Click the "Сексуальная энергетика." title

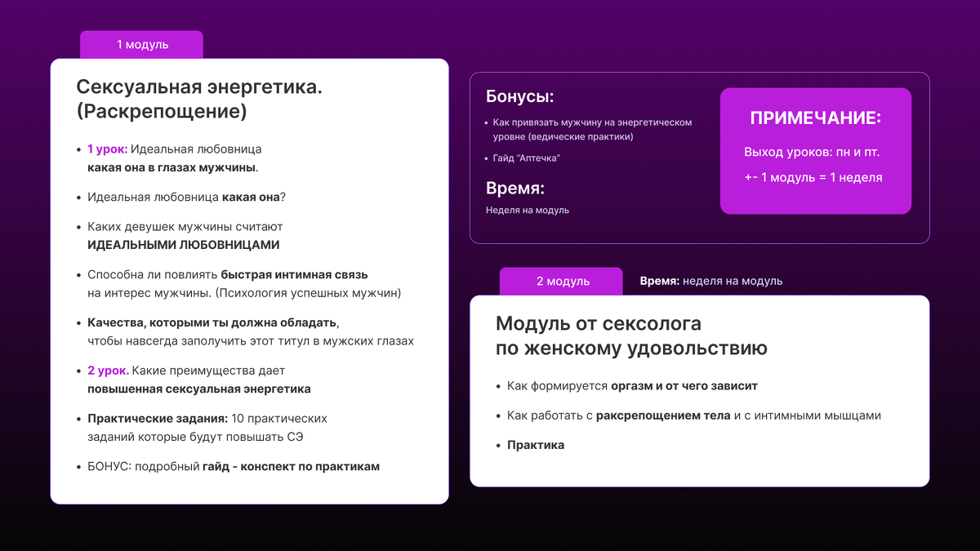click(x=198, y=87)
